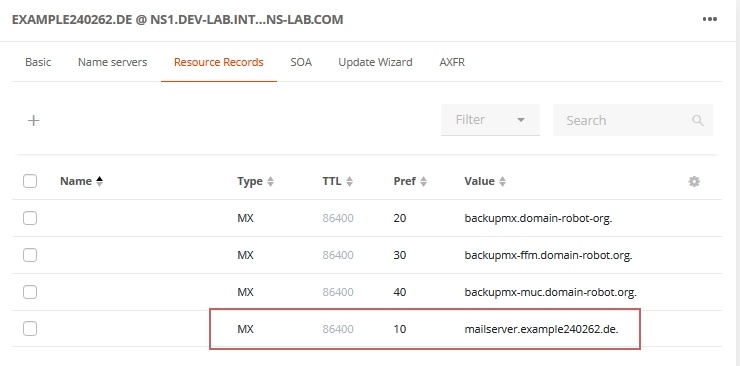The image size is (740, 366).
Task: Open the Resource Records tab
Action: pyautogui.click(x=219, y=62)
